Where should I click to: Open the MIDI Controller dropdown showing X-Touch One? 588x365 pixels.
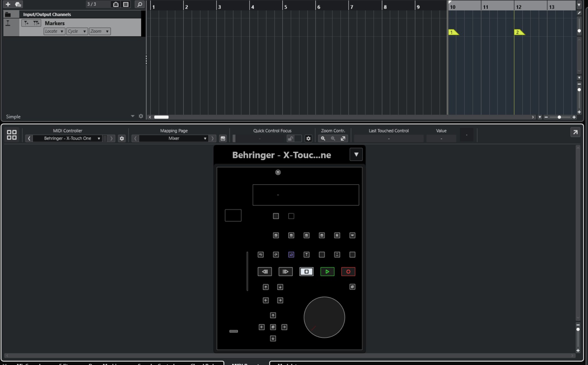(x=67, y=138)
